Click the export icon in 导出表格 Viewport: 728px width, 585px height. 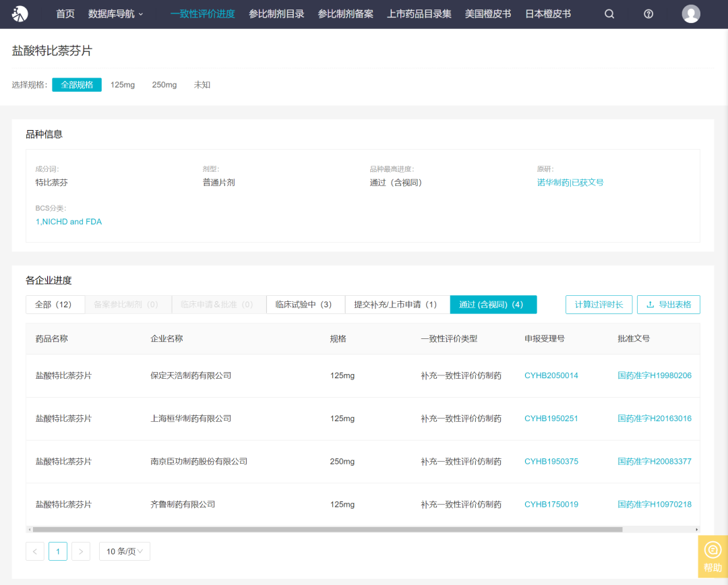(650, 305)
